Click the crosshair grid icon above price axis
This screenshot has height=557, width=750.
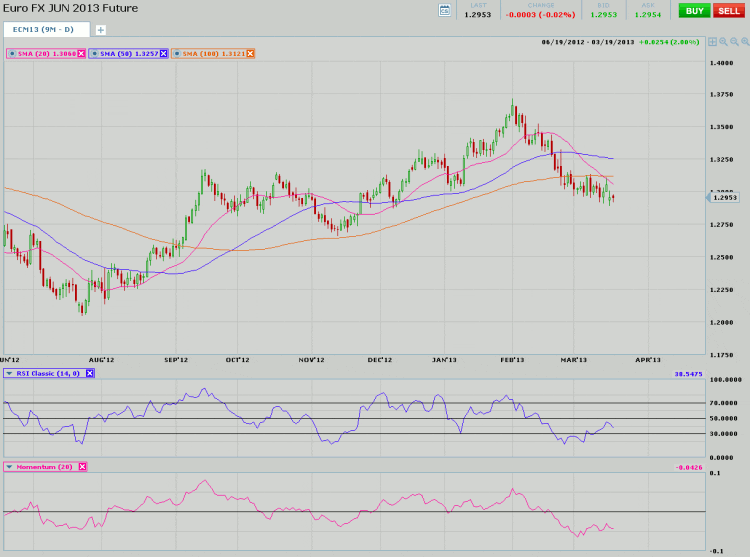point(712,42)
